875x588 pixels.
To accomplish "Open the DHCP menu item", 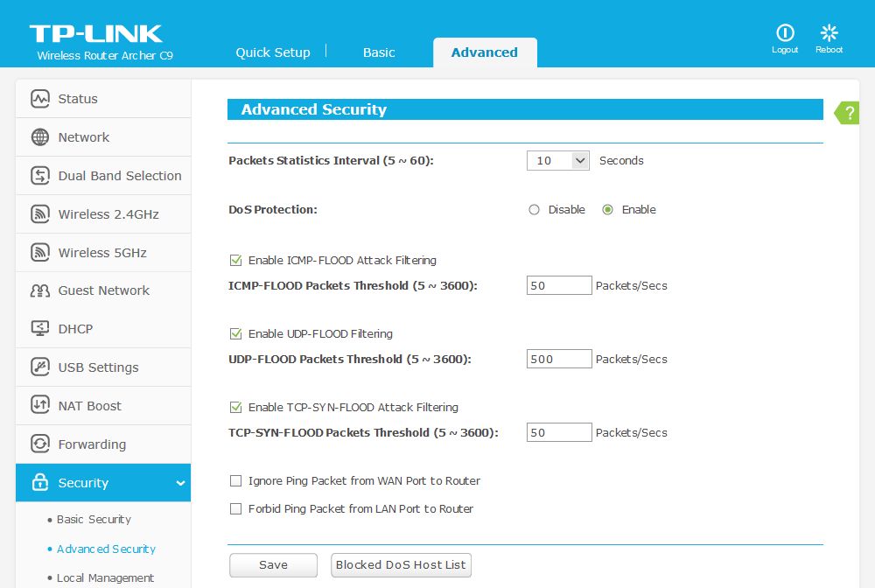I will (103, 329).
